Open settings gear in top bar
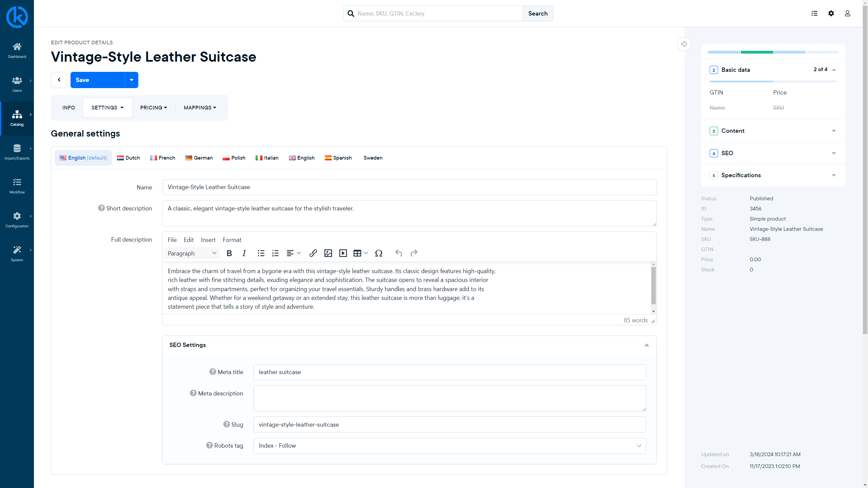868x488 pixels. pyautogui.click(x=831, y=13)
